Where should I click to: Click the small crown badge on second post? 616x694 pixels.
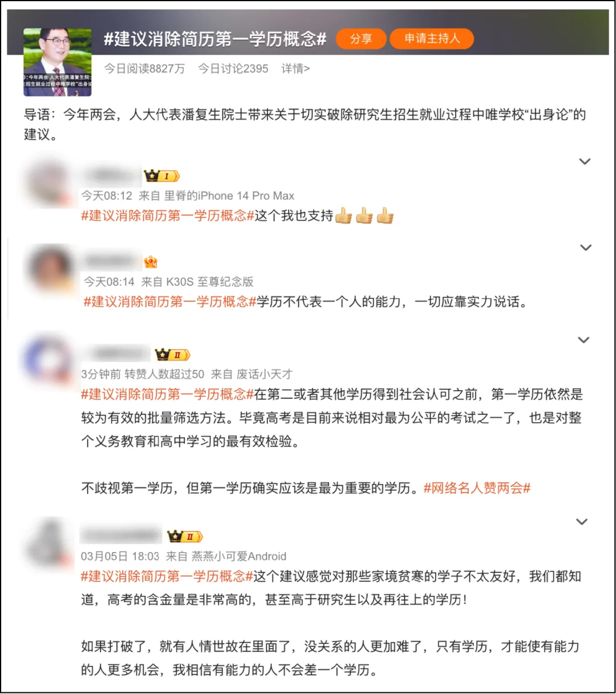coord(151,262)
